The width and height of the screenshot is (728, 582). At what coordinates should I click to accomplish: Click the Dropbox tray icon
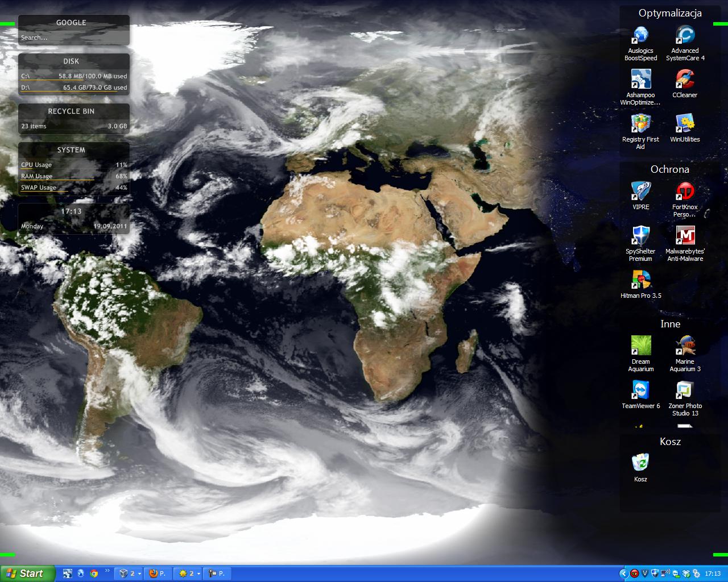(685, 573)
